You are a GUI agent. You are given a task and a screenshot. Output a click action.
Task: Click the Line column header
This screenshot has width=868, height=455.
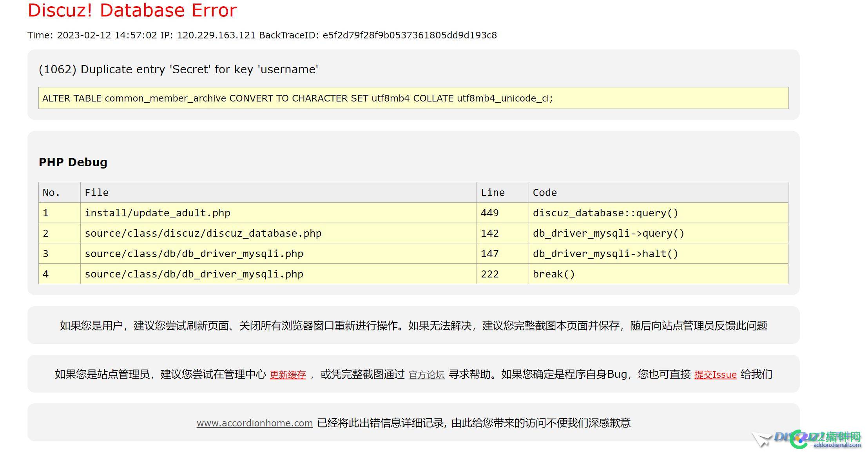coord(503,192)
